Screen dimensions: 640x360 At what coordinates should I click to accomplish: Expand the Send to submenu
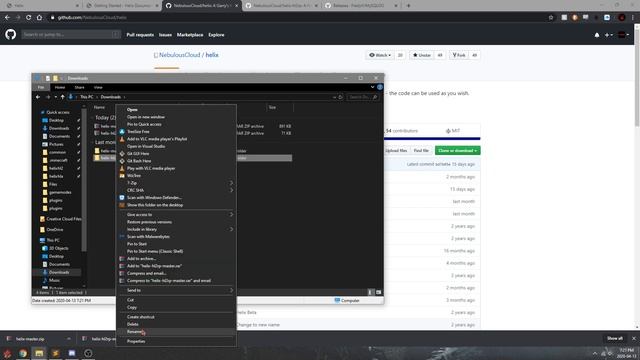pyautogui.click(x=176, y=290)
